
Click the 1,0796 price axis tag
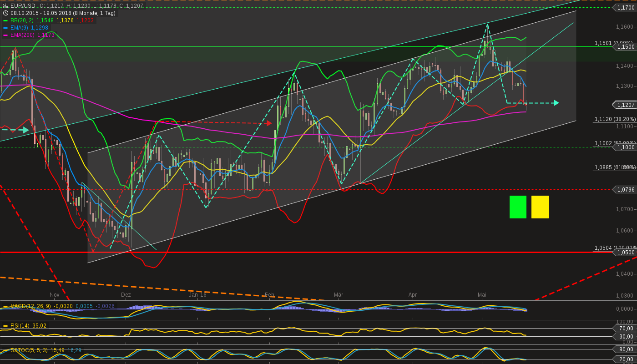tap(625, 189)
